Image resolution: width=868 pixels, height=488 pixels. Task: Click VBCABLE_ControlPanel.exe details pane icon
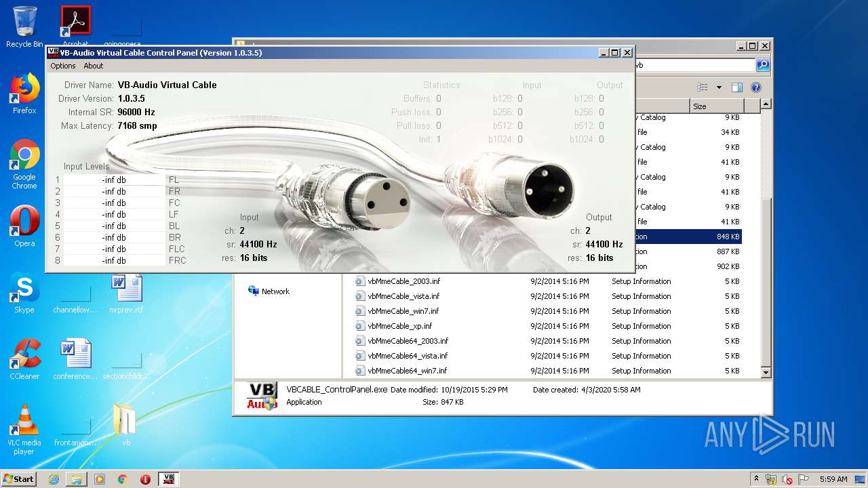262,396
